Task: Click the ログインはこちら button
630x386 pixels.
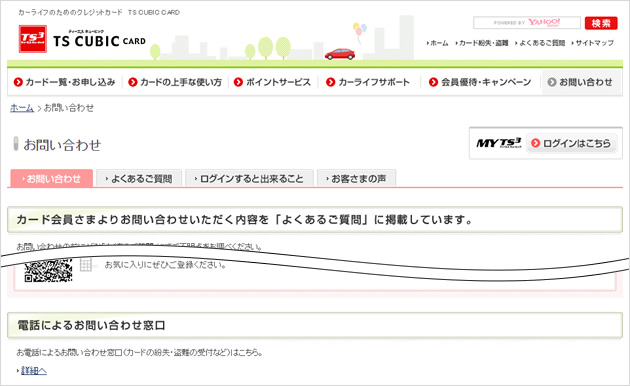Action: point(571,143)
